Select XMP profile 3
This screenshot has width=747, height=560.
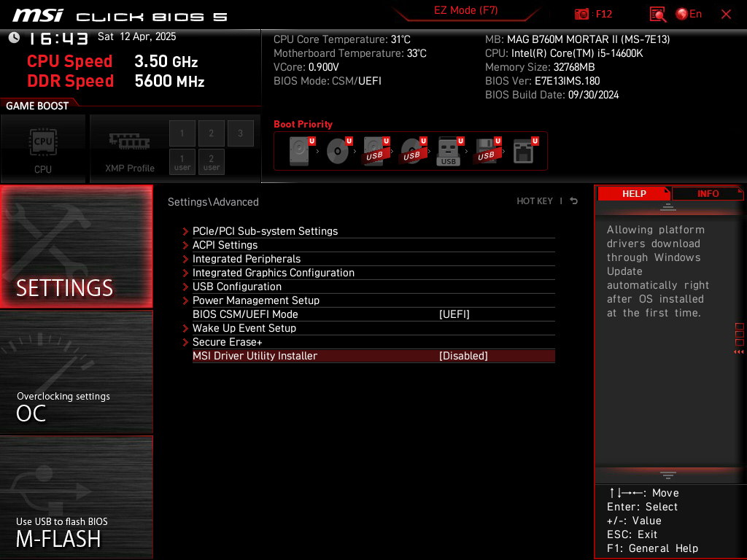tap(240, 133)
